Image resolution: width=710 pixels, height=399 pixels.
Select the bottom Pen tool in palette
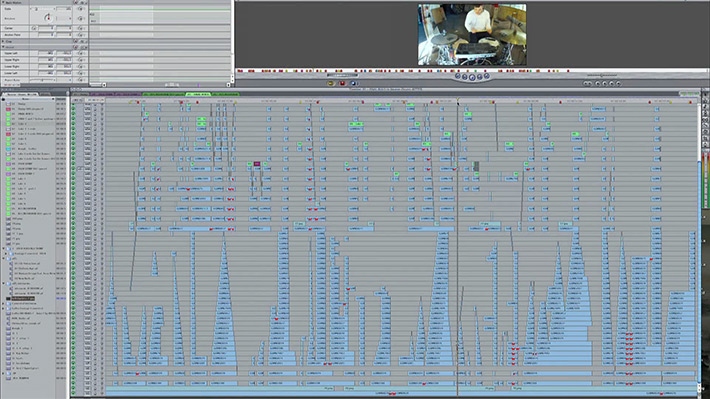pyautogui.click(x=705, y=144)
